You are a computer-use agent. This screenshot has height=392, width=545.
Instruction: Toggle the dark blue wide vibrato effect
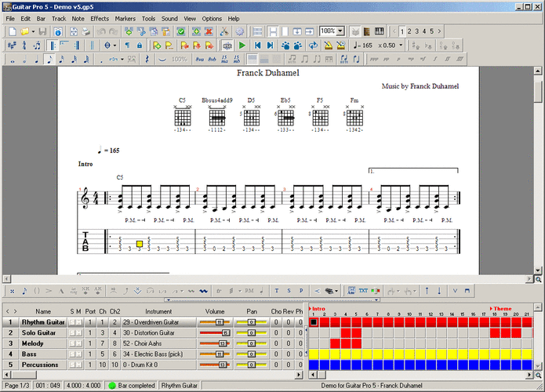pos(204,291)
